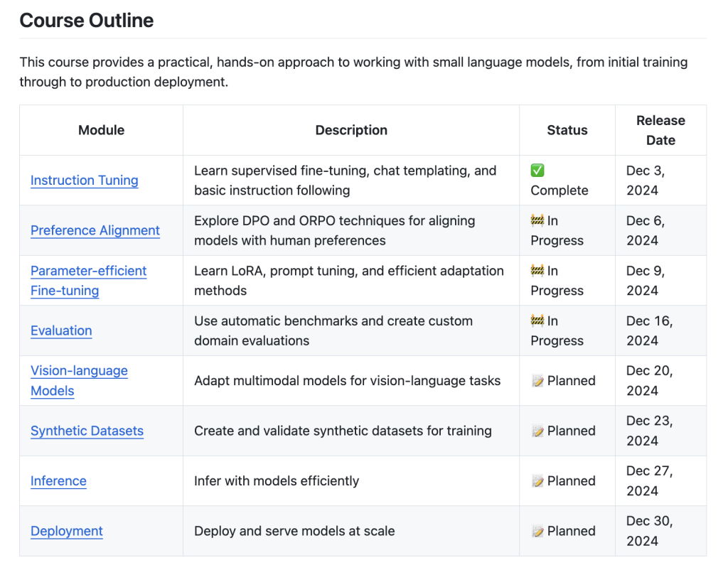Click the 'Dec 9, 2024' release date
Screen dimensions: 728x570
[x=646, y=280]
